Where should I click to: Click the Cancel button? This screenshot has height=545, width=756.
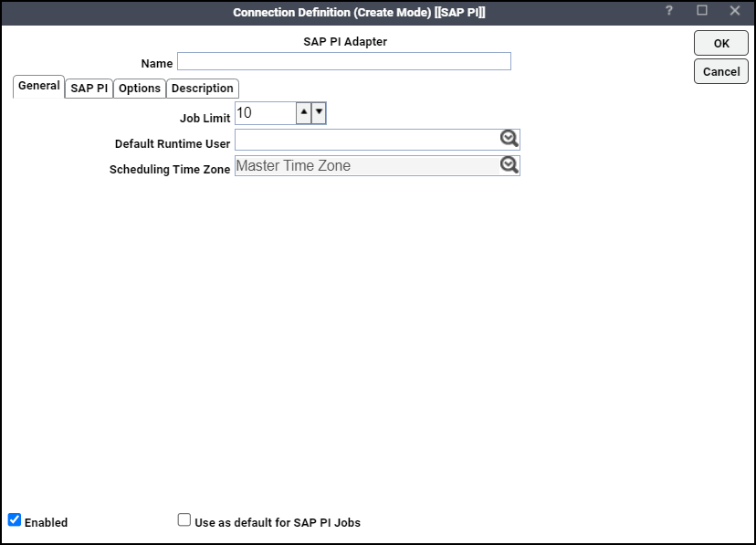tap(721, 71)
